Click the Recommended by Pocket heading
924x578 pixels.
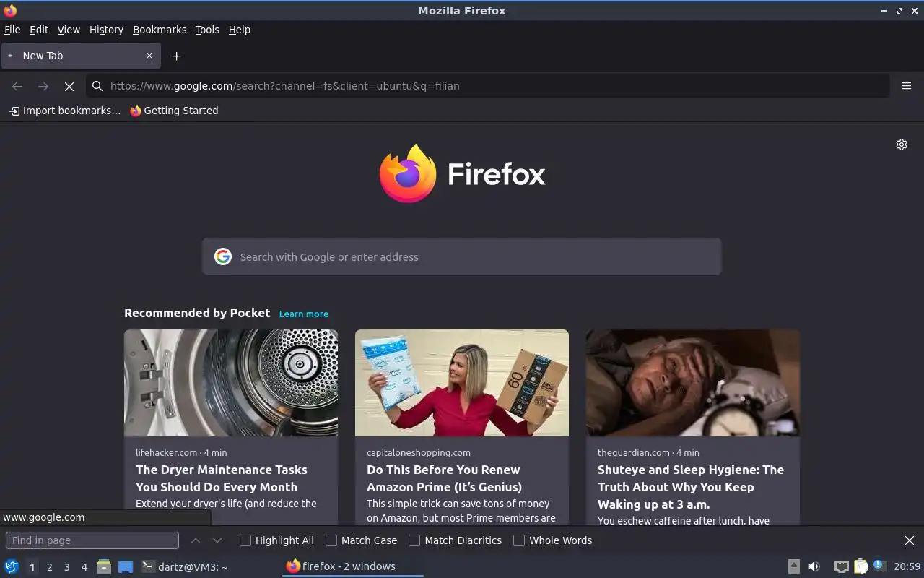197,313
